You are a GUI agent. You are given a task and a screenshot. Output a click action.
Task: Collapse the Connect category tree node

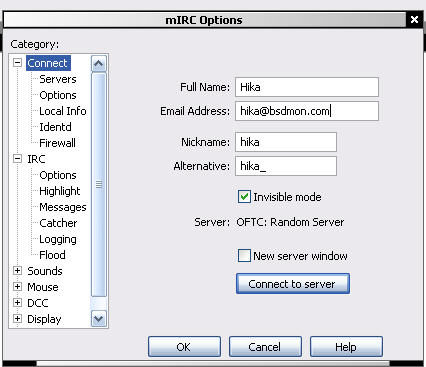pyautogui.click(x=17, y=63)
